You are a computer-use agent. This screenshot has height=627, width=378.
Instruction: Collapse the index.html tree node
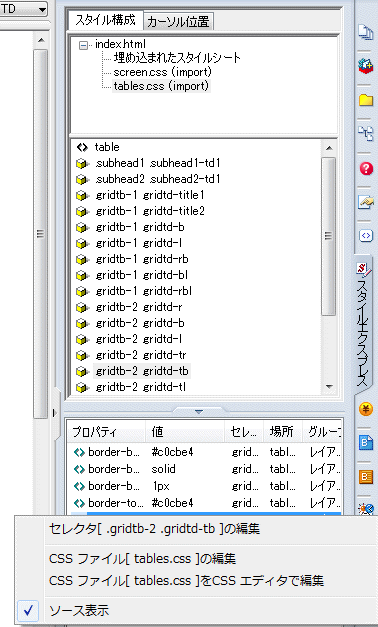pyautogui.click(x=83, y=45)
